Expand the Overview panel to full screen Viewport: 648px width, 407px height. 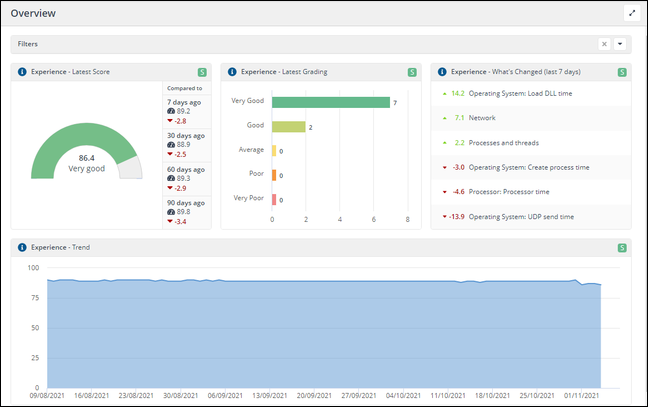pos(631,13)
